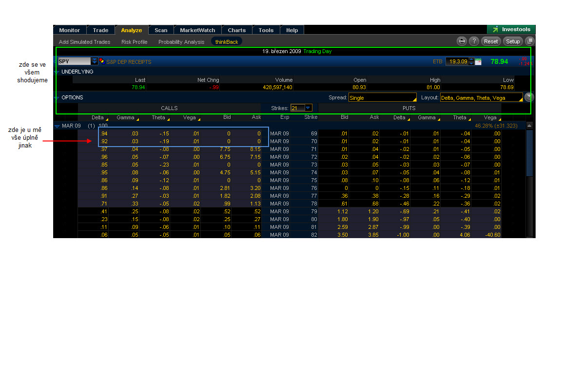Click the underlying Low value 78.69
582x392 pixels.
pyautogui.click(x=506, y=88)
